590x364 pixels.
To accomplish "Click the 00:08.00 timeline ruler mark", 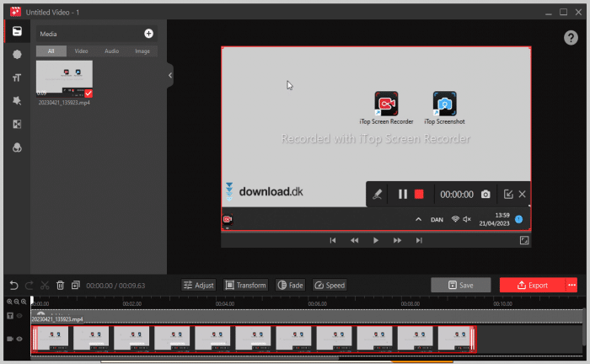I will point(410,304).
